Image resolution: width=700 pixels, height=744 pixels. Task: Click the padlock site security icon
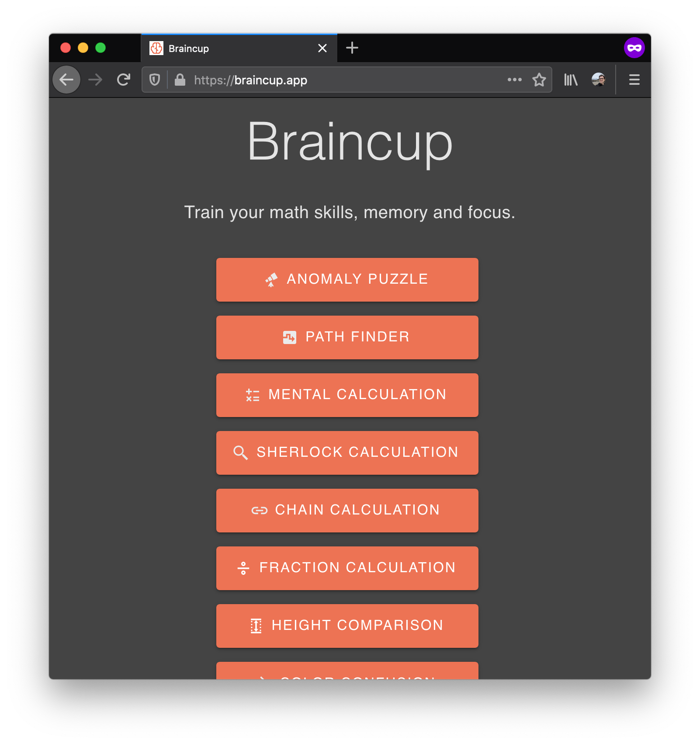180,80
